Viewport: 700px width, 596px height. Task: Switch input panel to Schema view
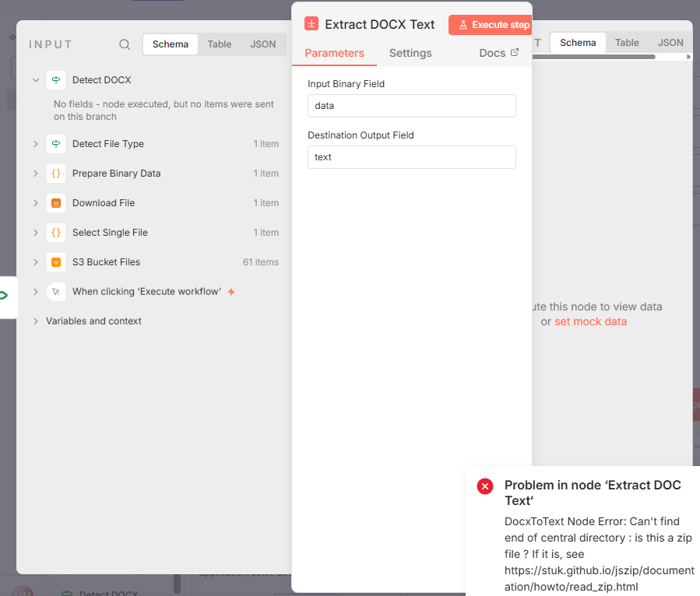(170, 44)
